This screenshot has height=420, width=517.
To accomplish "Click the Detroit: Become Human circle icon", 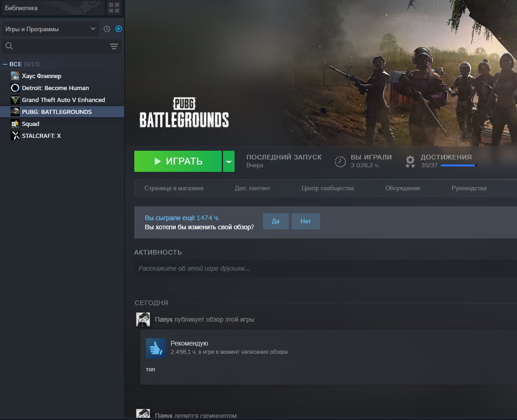I will pos(15,88).
